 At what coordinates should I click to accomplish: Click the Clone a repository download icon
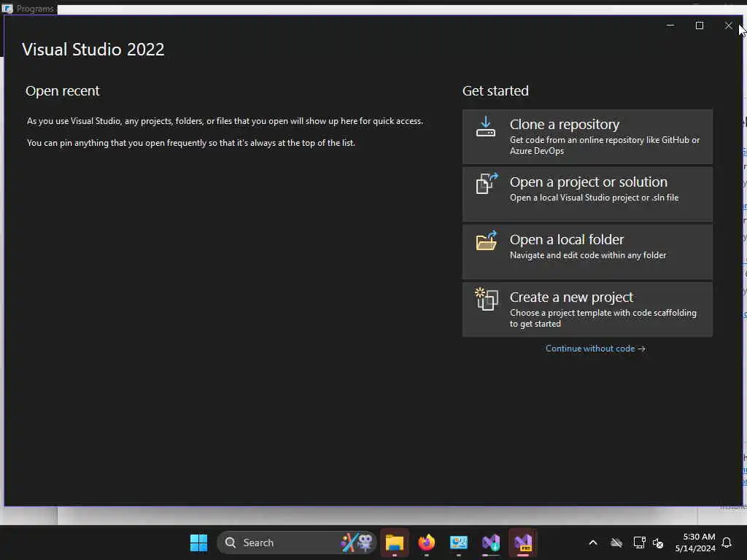[x=485, y=126]
